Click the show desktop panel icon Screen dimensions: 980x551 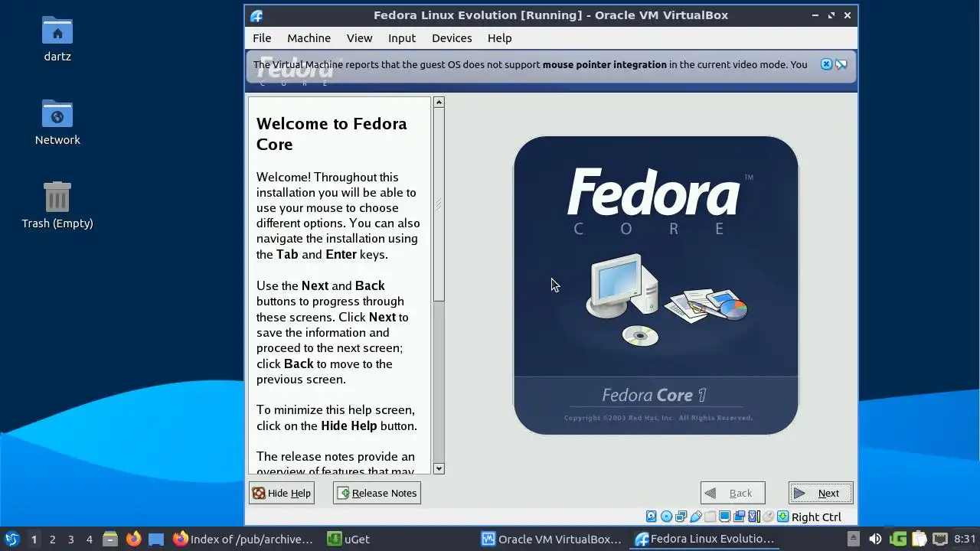coord(156,539)
